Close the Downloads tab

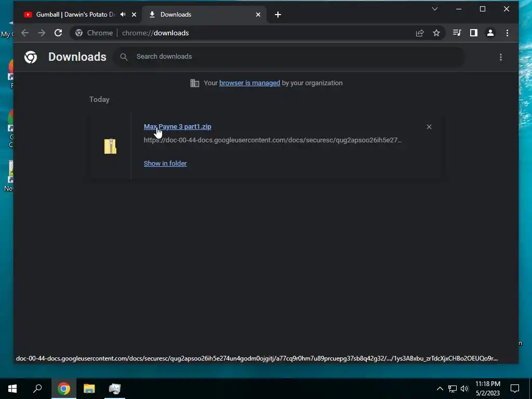pos(258,15)
